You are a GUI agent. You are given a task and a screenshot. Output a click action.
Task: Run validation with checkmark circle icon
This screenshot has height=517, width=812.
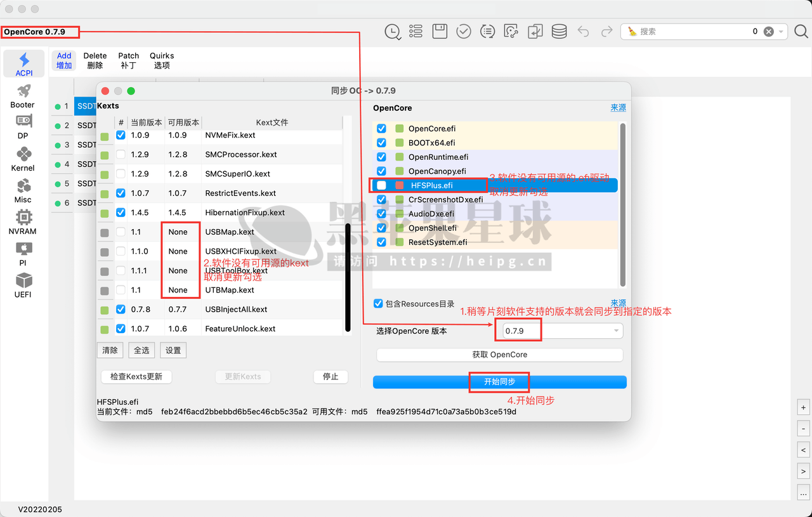click(464, 31)
